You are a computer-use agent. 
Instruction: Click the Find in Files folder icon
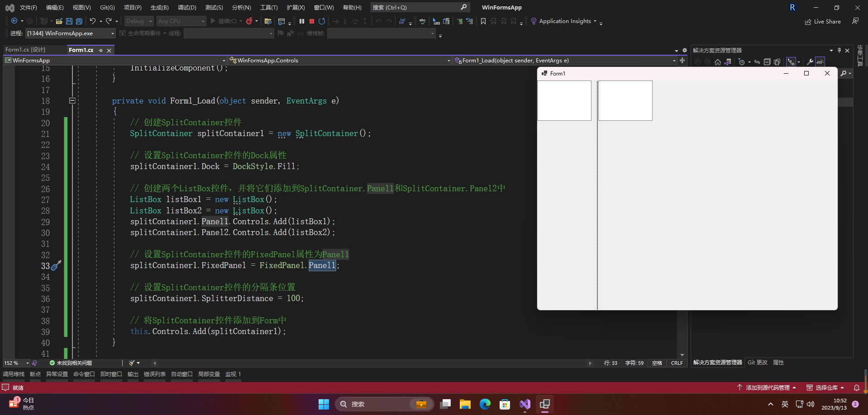(x=268, y=21)
